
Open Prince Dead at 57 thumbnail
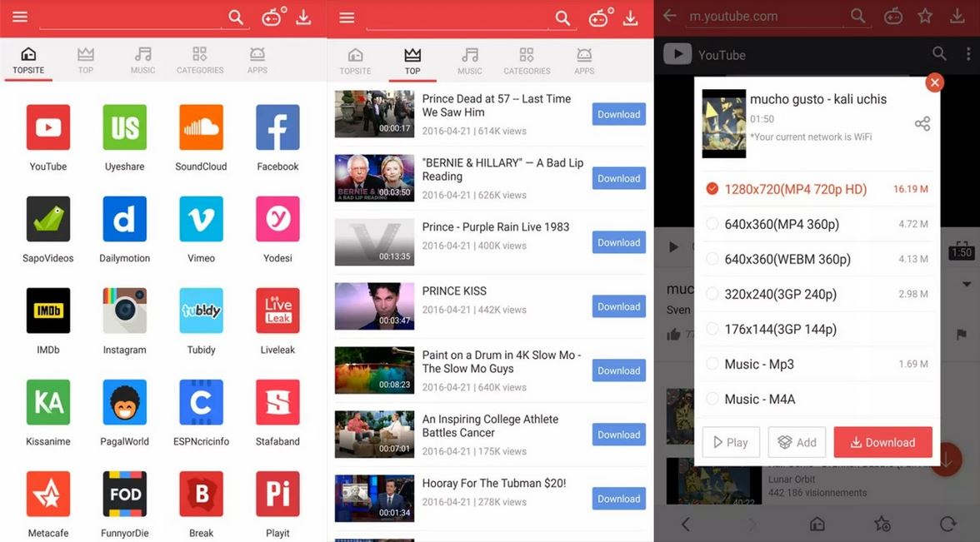pyautogui.click(x=374, y=114)
